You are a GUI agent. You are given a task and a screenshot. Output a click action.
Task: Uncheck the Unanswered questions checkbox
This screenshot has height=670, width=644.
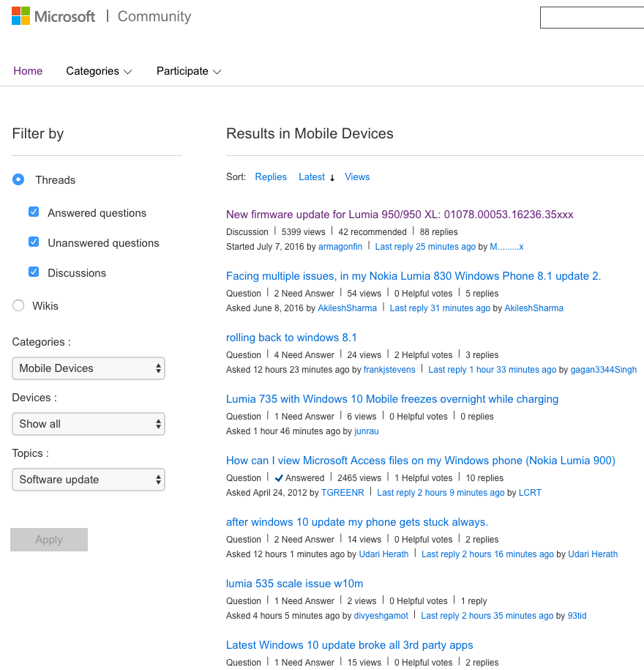click(34, 242)
